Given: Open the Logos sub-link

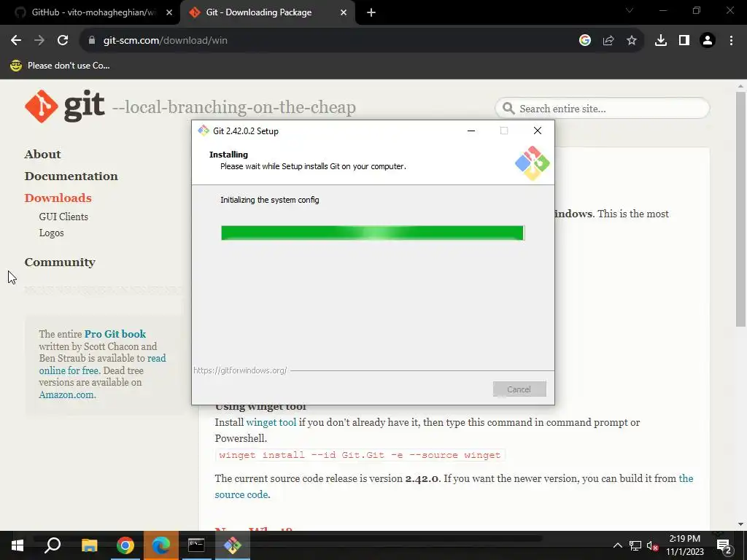Looking at the screenshot, I should [52, 233].
